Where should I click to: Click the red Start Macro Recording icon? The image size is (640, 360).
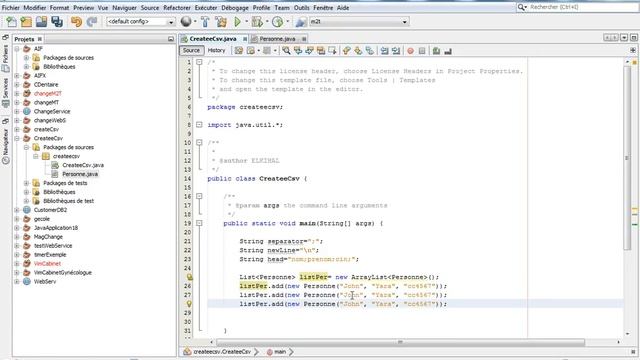(x=410, y=51)
